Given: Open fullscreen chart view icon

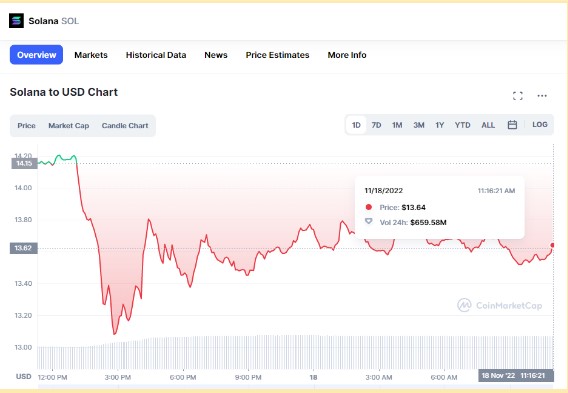Looking at the screenshot, I should [518, 96].
